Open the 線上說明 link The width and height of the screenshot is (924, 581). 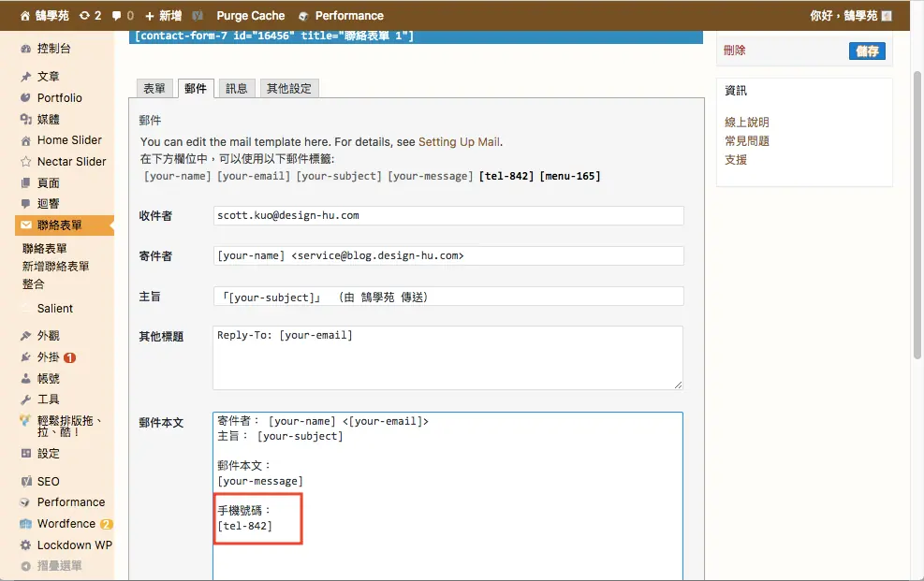tap(747, 123)
